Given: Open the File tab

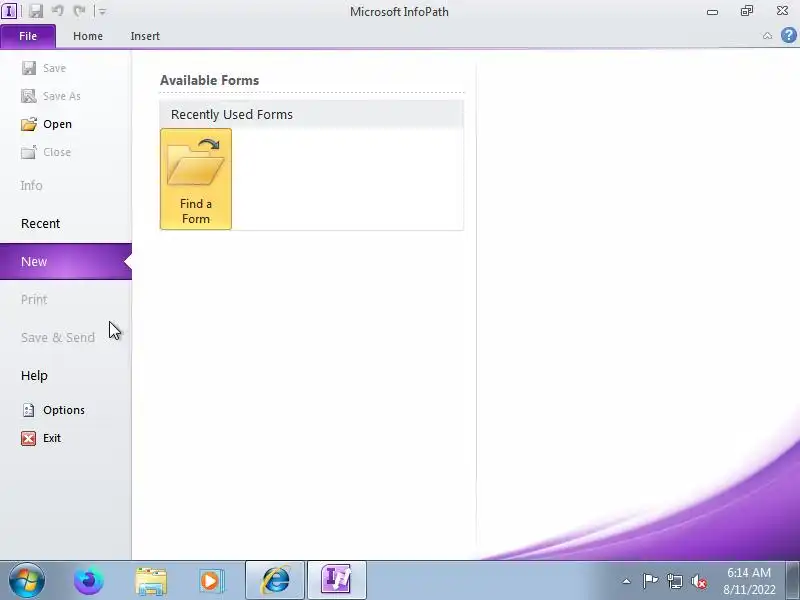Looking at the screenshot, I should (28, 36).
